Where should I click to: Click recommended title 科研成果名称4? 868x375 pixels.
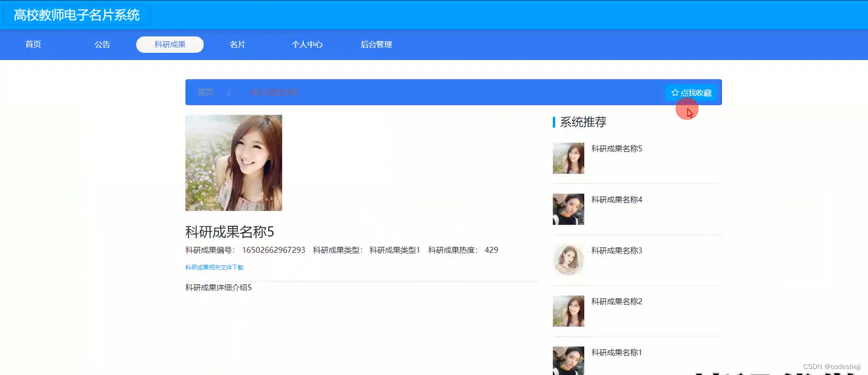[x=617, y=200]
